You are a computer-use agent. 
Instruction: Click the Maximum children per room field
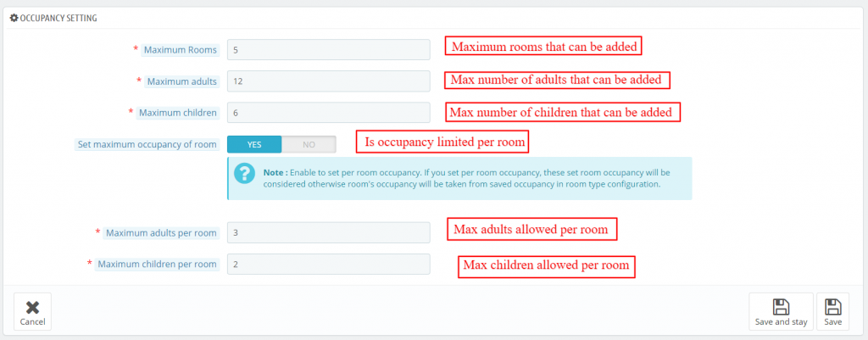click(x=328, y=265)
